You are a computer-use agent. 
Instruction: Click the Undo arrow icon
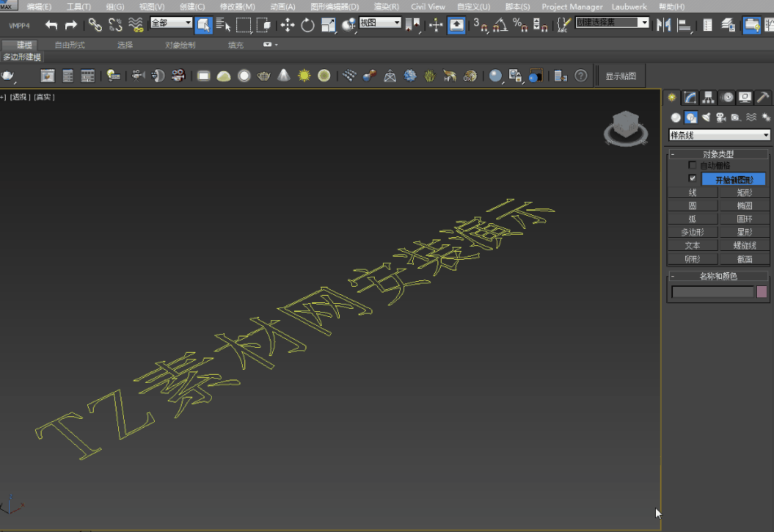point(52,25)
